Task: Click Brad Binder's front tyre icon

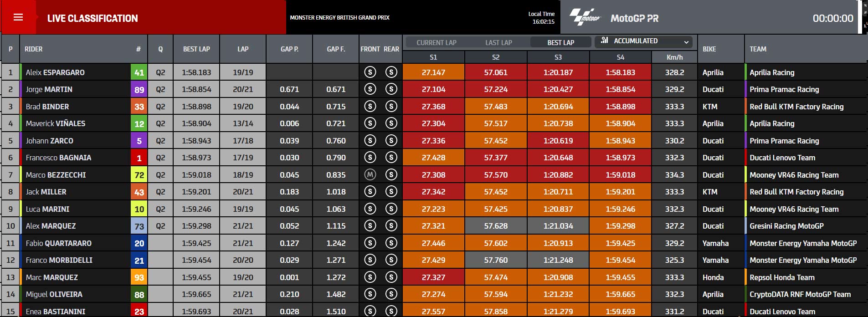Action: [370, 106]
